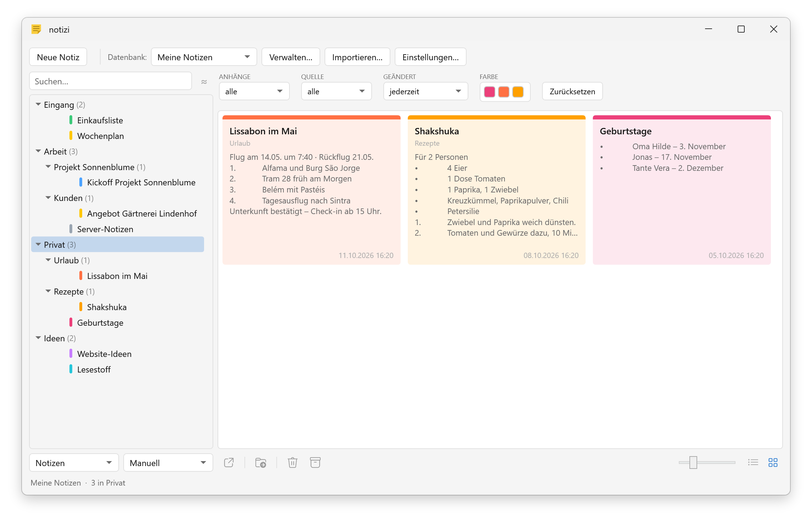Image resolution: width=812 pixels, height=521 pixels.
Task: Toggle fuzzy search icon beside search field
Action: [204, 82]
